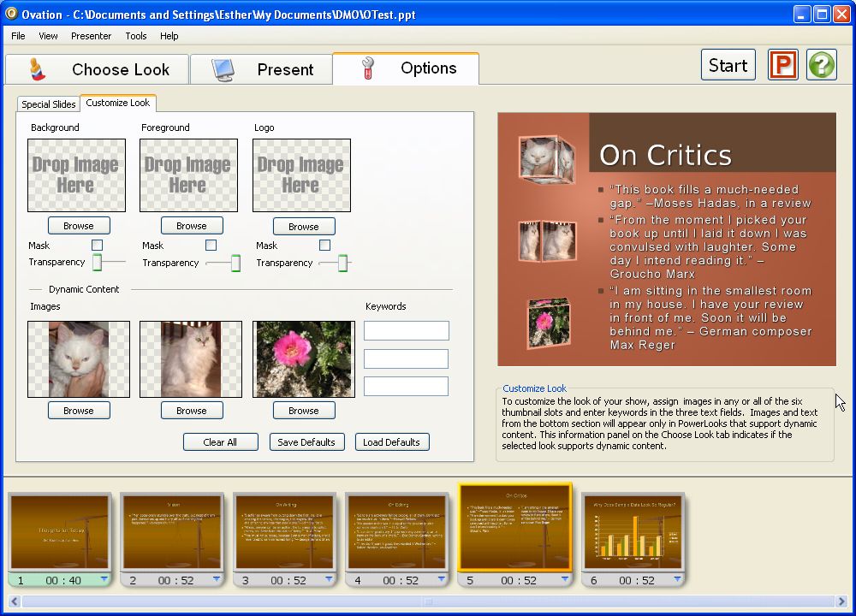Screen dimensions: 856x616
Task: Click the wrench icon on Options tab
Action: click(x=368, y=68)
